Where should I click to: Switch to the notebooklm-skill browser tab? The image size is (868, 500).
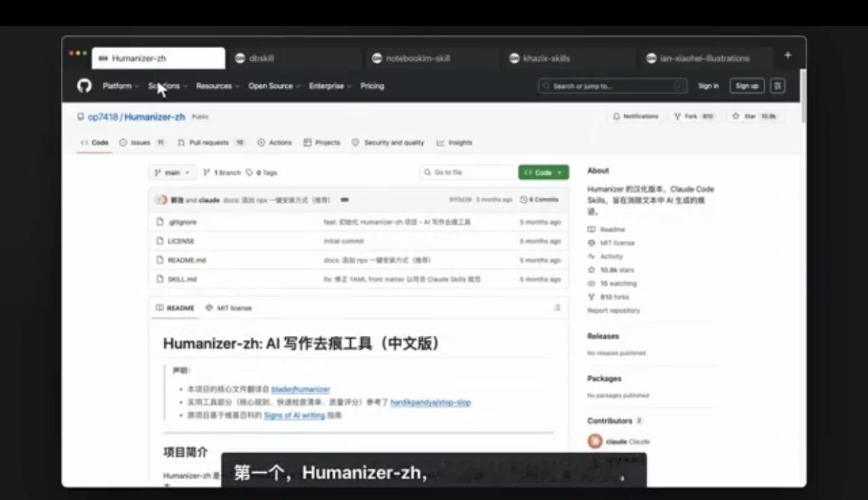(x=431, y=59)
